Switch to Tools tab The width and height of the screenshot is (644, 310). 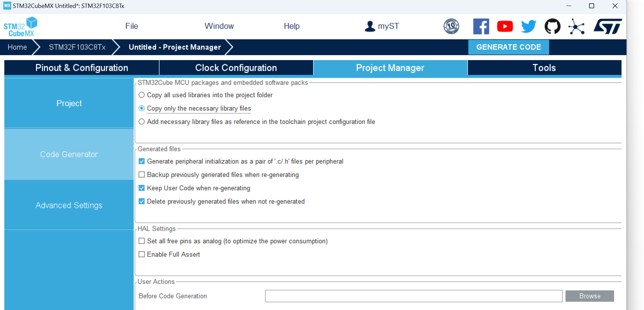tap(545, 68)
